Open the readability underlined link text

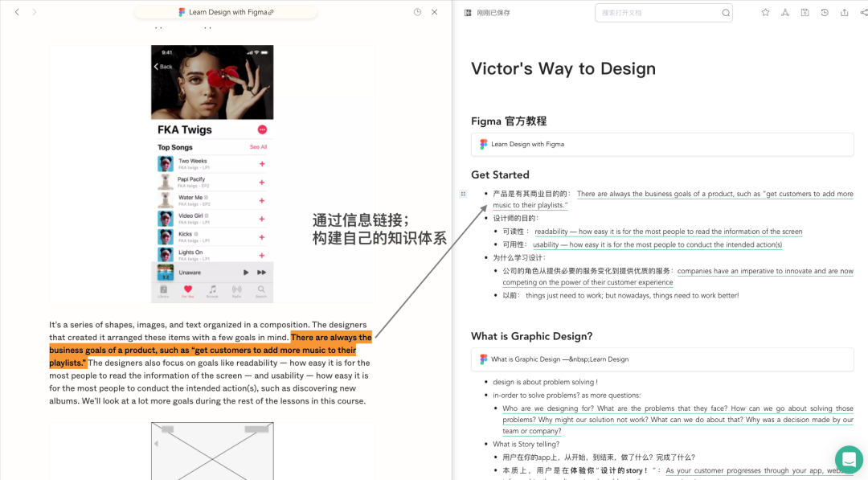pyautogui.click(x=668, y=232)
